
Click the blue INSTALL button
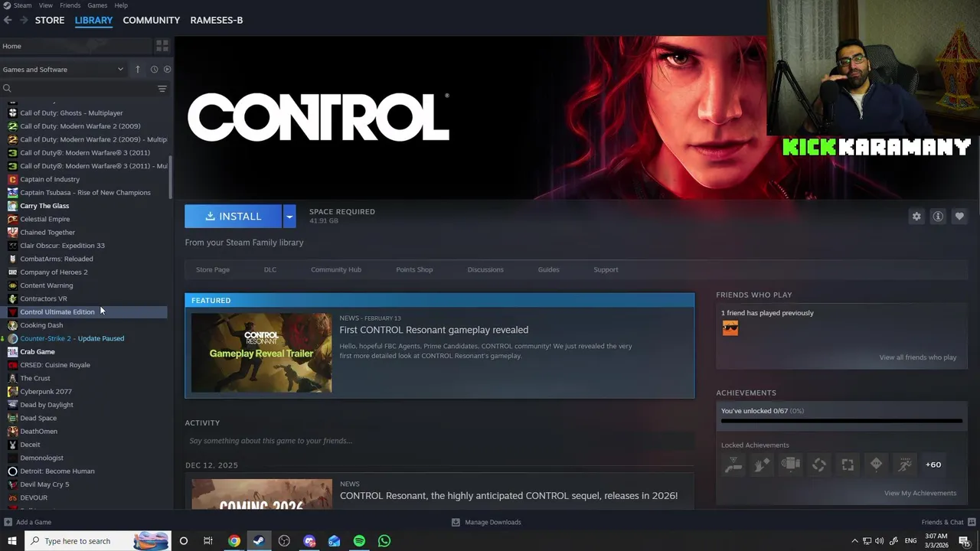point(234,217)
